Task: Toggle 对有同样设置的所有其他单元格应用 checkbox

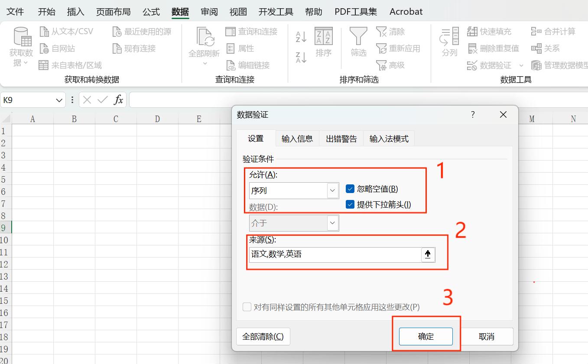Action: click(247, 307)
